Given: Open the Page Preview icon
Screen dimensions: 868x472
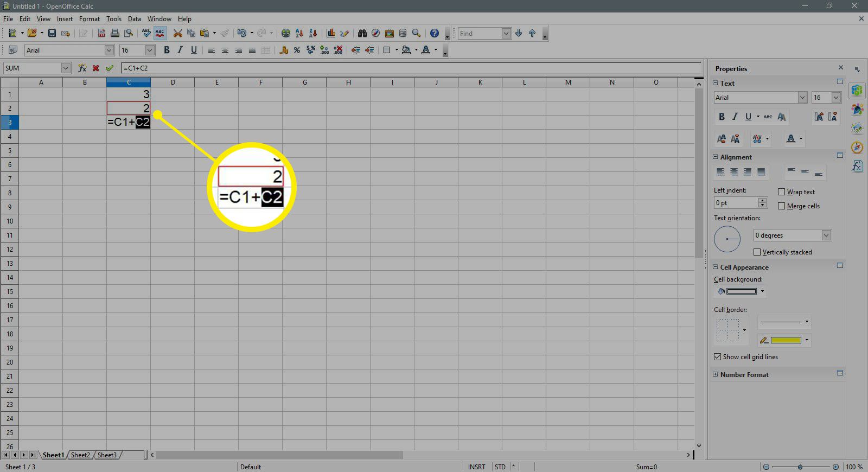Looking at the screenshot, I should (x=129, y=34).
